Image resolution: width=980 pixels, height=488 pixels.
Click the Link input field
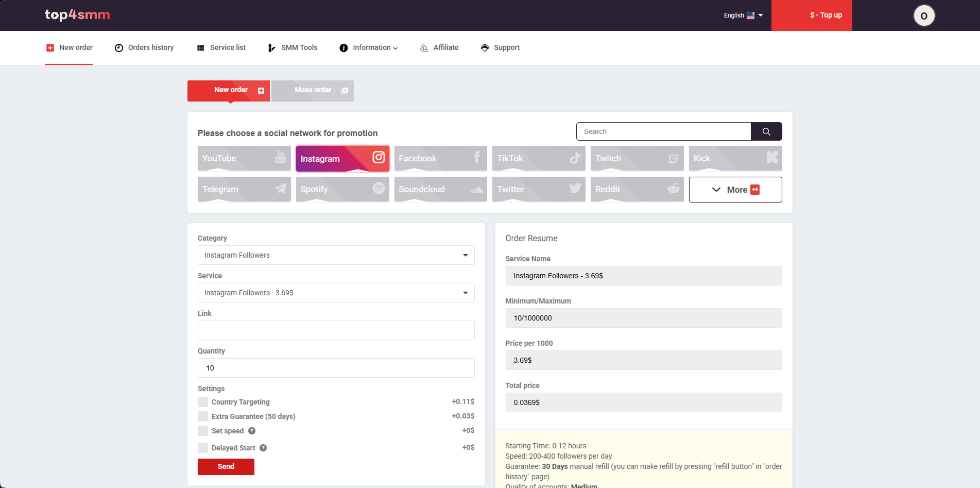tap(336, 330)
